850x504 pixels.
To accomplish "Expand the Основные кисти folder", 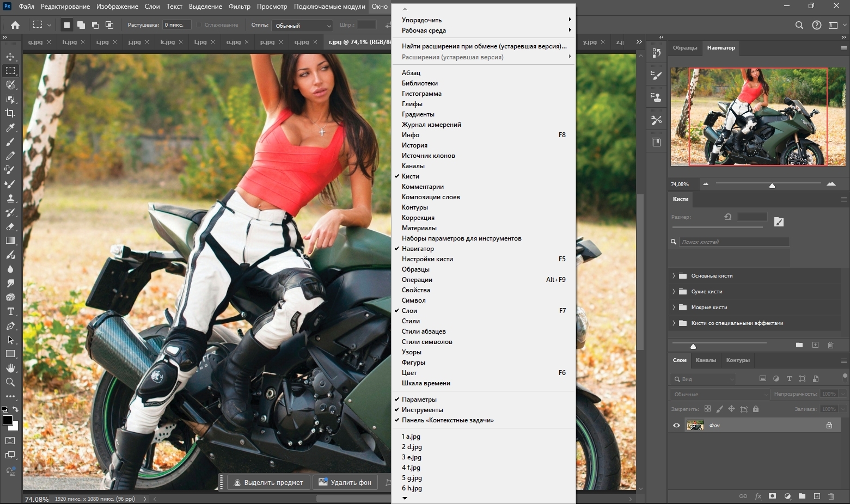I will pyautogui.click(x=674, y=276).
